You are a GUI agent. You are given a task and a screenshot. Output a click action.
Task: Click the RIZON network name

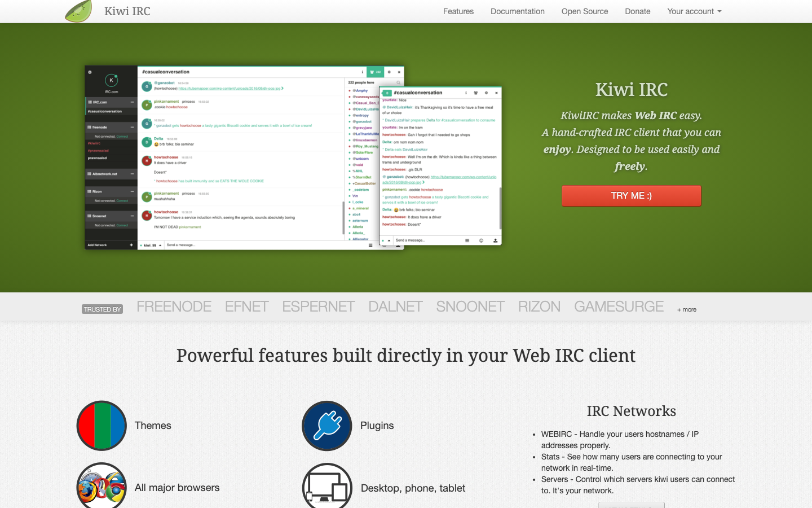point(540,306)
